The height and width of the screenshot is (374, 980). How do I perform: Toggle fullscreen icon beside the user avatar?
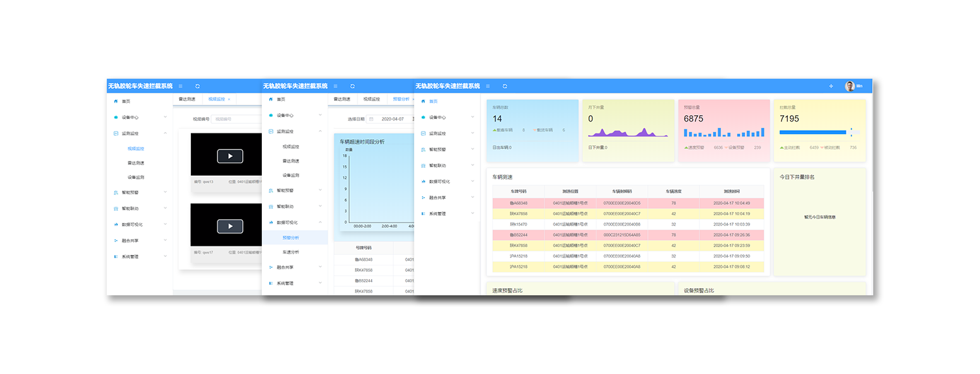pyautogui.click(x=831, y=86)
